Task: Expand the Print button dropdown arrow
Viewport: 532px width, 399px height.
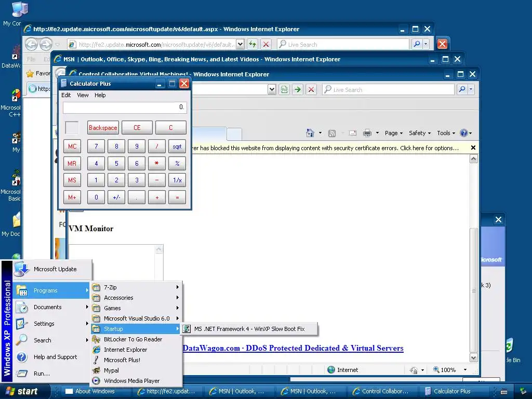Action: [x=377, y=133]
